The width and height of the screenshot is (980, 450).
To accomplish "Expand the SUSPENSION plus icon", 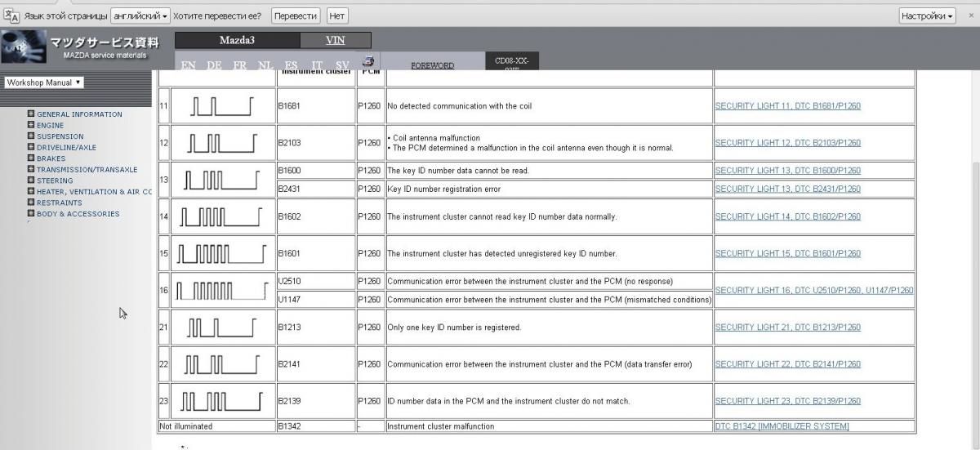I will pos(31,136).
